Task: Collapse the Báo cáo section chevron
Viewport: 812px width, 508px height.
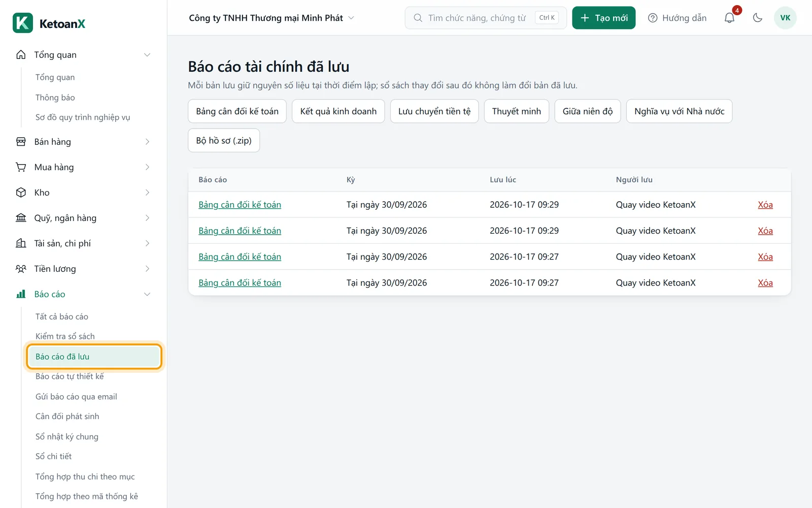Action: 147,294
